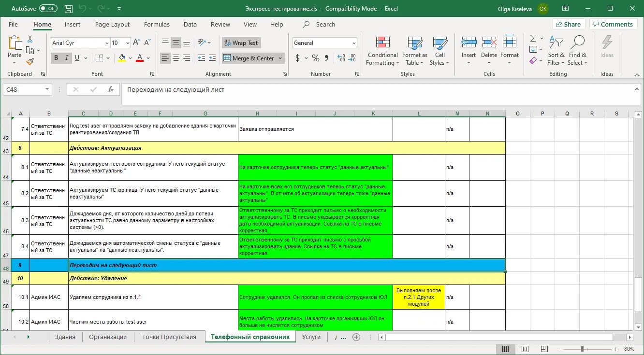The width and height of the screenshot is (644, 355).
Task: Open the Formulas ribbon tab
Action: click(157, 24)
